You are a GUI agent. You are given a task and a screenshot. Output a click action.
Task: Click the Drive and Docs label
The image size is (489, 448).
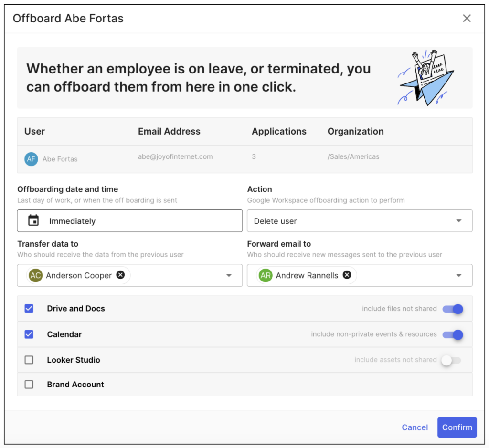(76, 308)
